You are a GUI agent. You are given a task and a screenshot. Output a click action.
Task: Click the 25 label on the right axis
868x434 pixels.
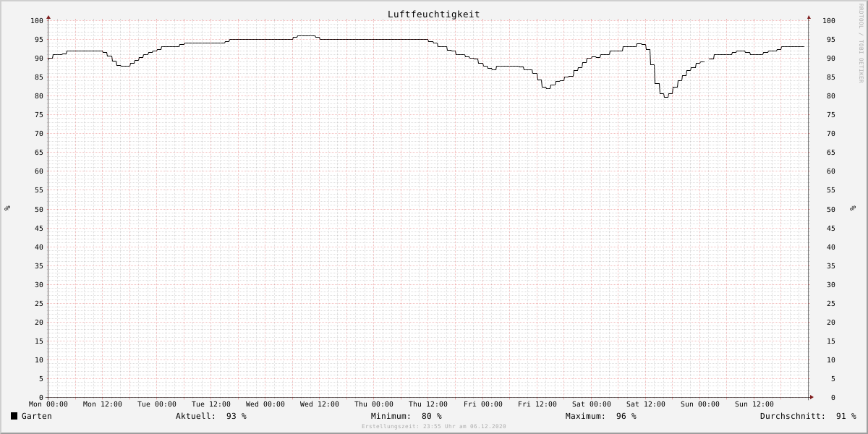coord(831,303)
